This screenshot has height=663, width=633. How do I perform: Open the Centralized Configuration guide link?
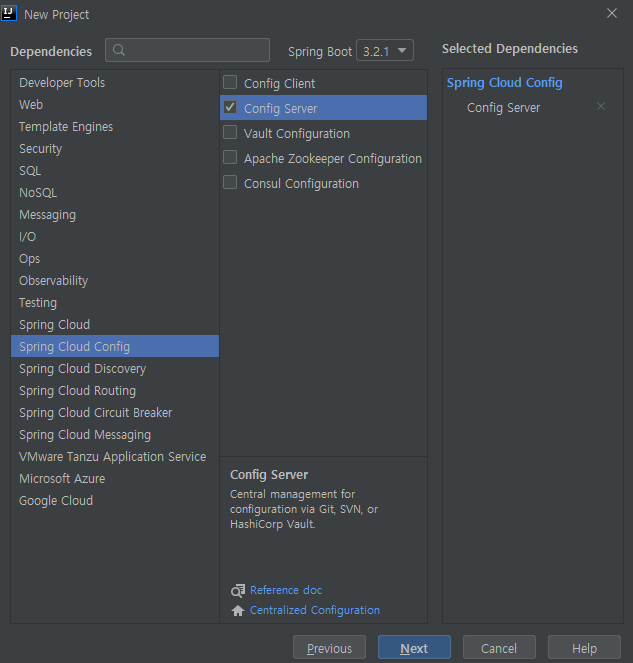point(315,610)
